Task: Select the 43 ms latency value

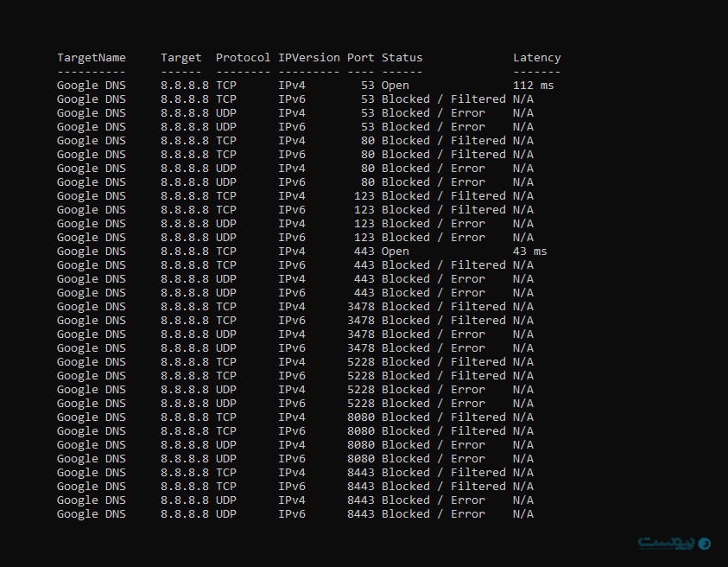Action: [529, 252]
